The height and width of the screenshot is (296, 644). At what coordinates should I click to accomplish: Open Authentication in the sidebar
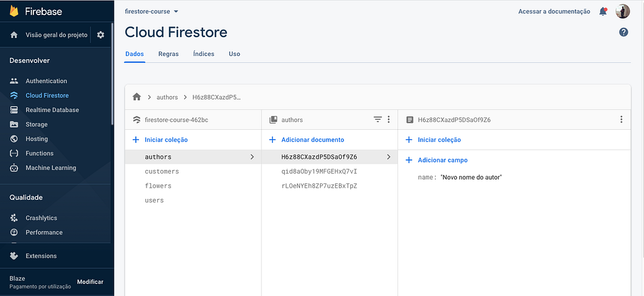[47, 81]
